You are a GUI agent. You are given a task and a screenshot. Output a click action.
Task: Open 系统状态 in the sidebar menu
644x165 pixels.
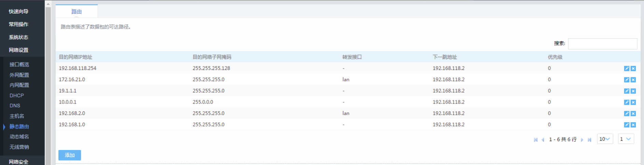pos(19,37)
